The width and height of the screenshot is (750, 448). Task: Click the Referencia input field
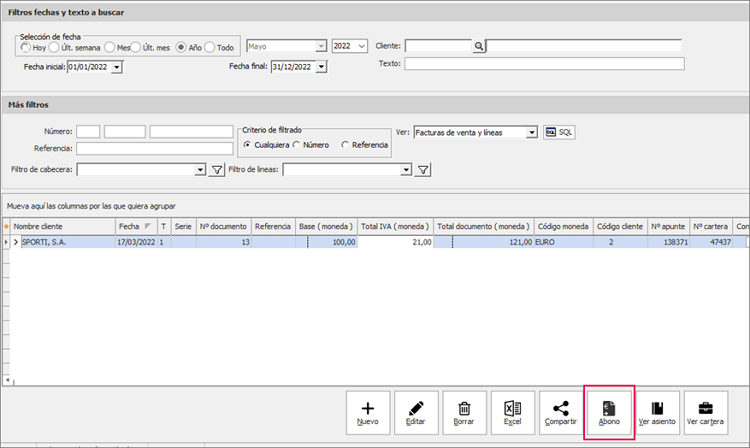[154, 149]
